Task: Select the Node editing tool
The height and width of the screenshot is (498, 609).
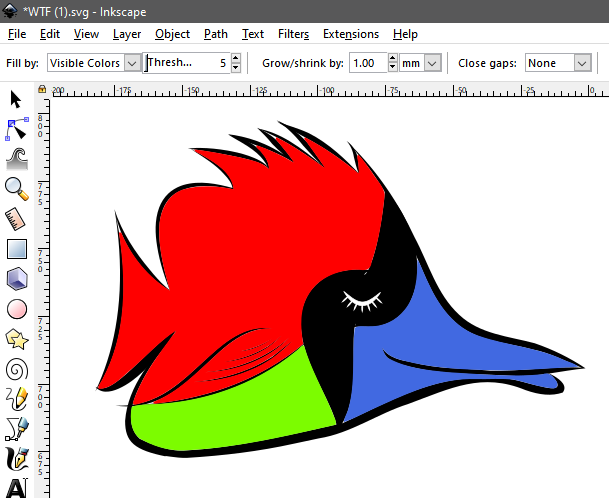Action: (x=16, y=128)
